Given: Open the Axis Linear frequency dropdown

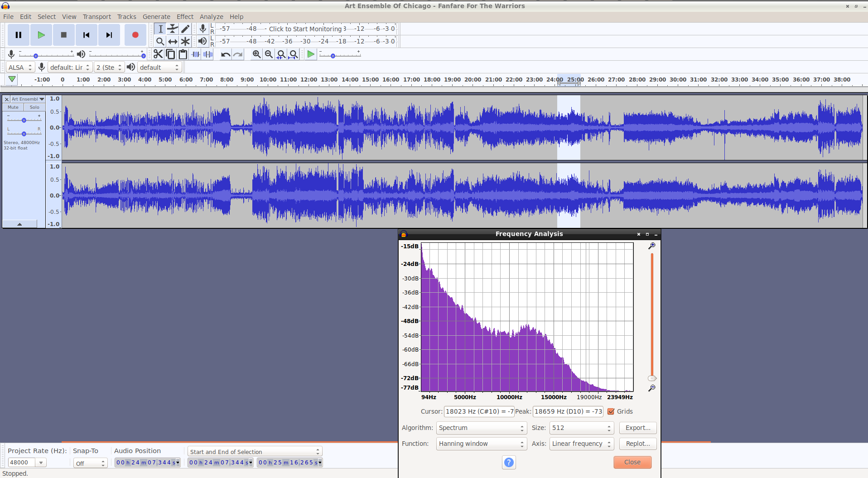Looking at the screenshot, I should (582, 444).
